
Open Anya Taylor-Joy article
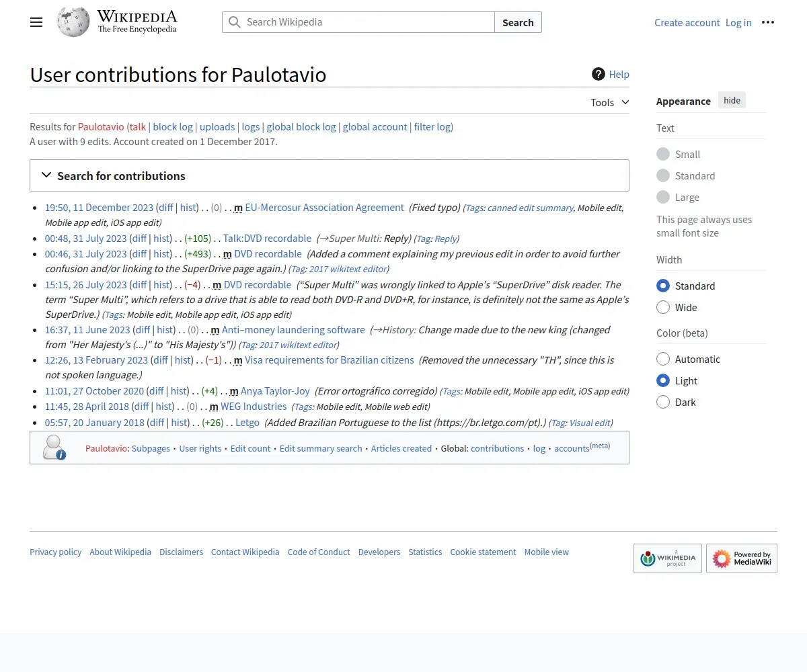[275, 390]
